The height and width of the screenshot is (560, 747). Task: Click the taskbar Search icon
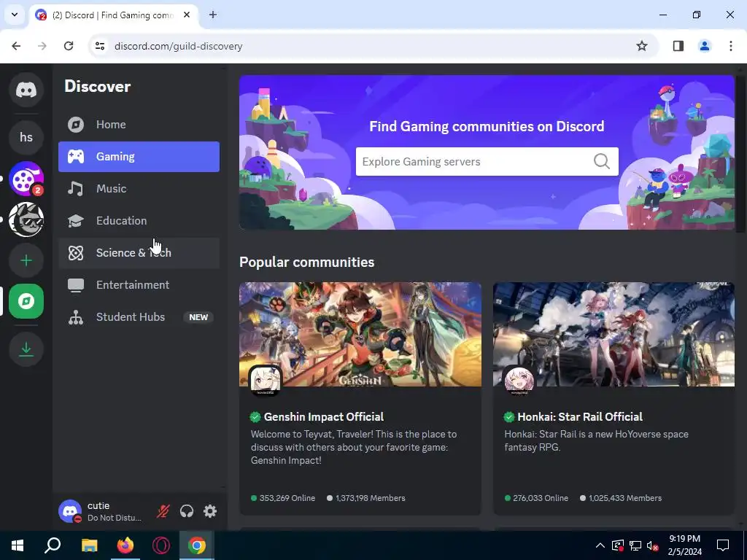click(x=53, y=545)
